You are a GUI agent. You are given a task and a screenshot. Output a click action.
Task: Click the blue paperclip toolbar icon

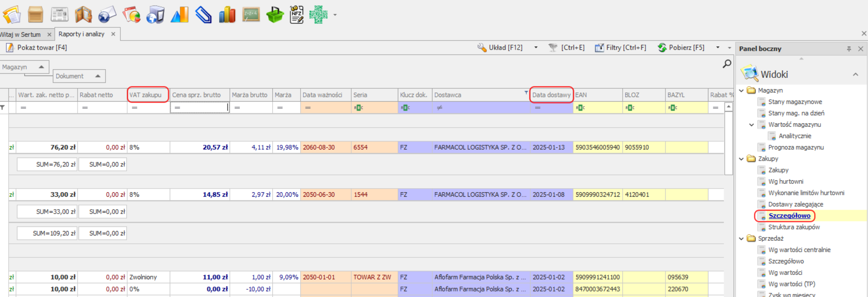tap(203, 15)
